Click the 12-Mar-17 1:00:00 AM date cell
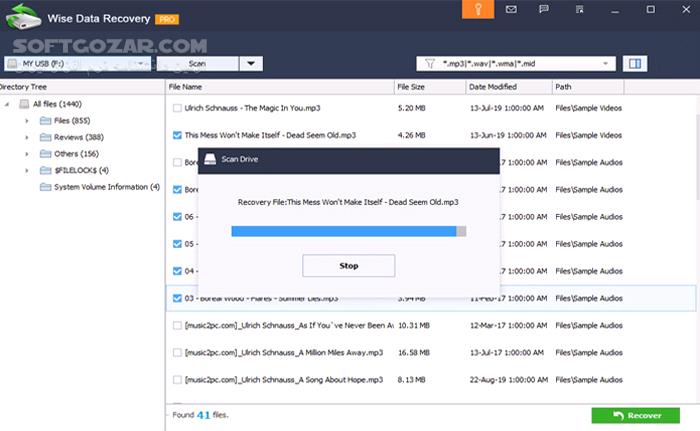The image size is (700, 431). (x=508, y=326)
